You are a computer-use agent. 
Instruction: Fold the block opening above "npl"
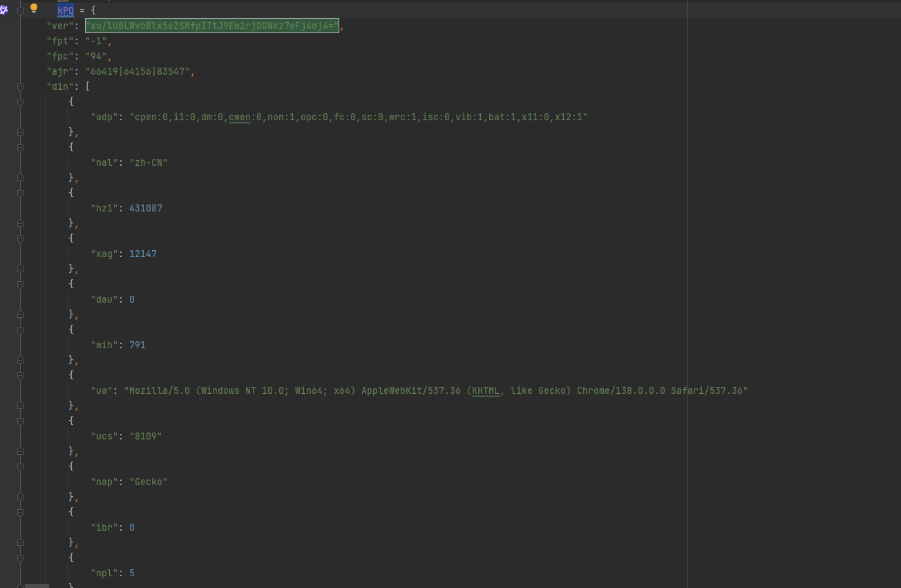click(20, 558)
